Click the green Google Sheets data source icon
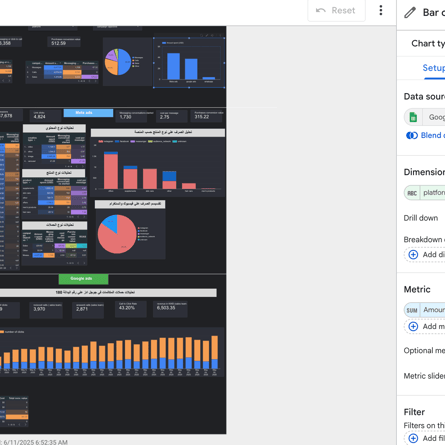Screen dimensions: 445x445 tap(413, 117)
